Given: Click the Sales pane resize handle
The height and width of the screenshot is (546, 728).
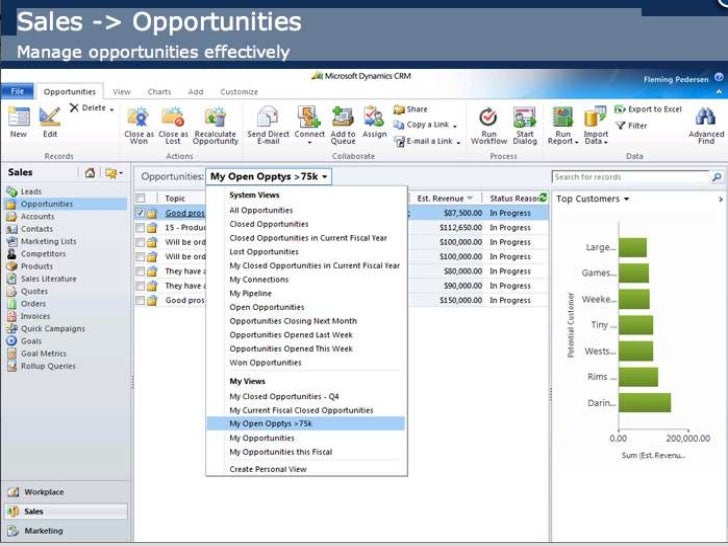Looking at the screenshot, I should coord(132,382).
